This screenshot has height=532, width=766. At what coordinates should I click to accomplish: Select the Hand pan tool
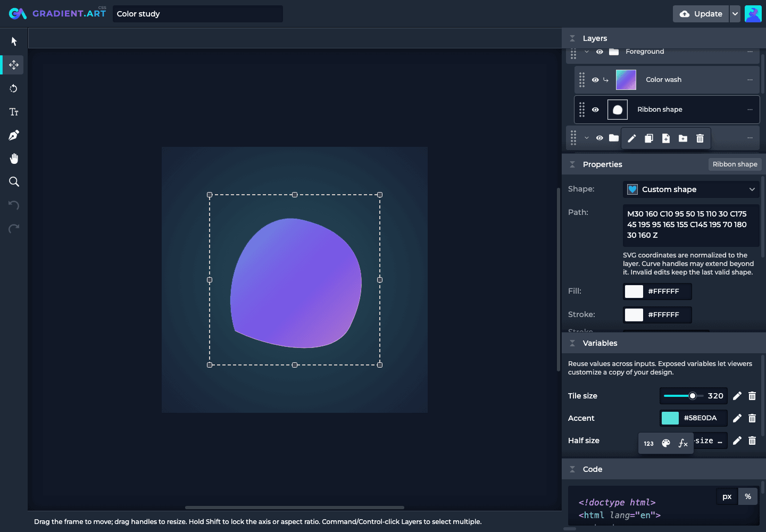click(14, 159)
